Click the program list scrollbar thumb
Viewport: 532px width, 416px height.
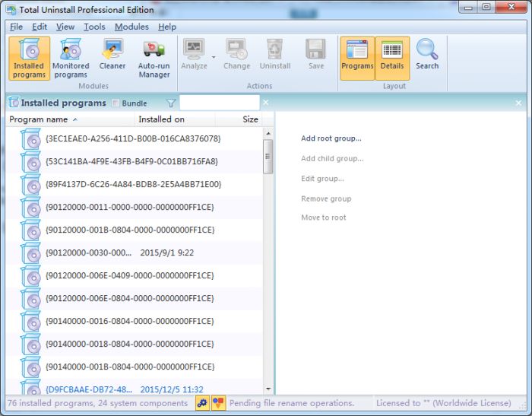pos(268,157)
